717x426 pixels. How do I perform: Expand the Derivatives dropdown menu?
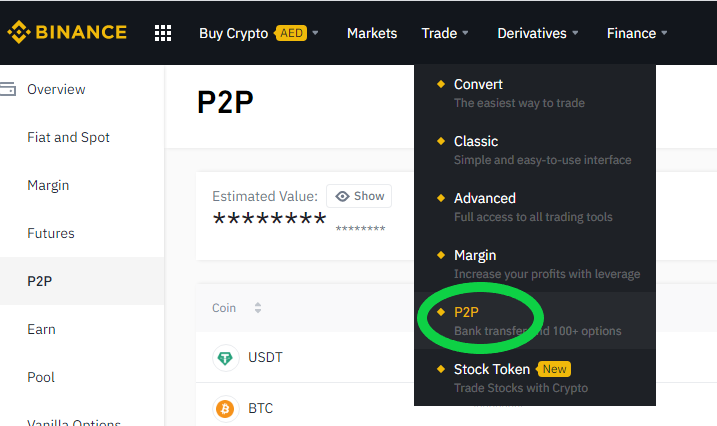coord(538,33)
